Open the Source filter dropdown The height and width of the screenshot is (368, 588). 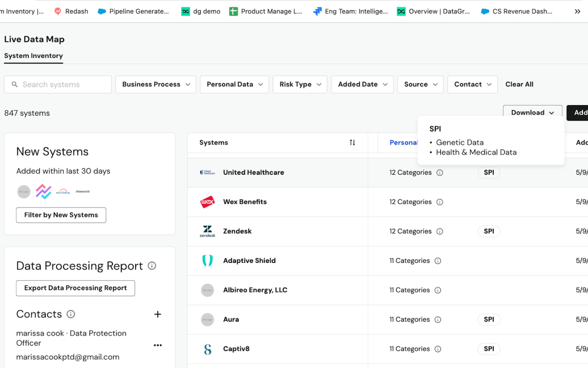coord(420,84)
